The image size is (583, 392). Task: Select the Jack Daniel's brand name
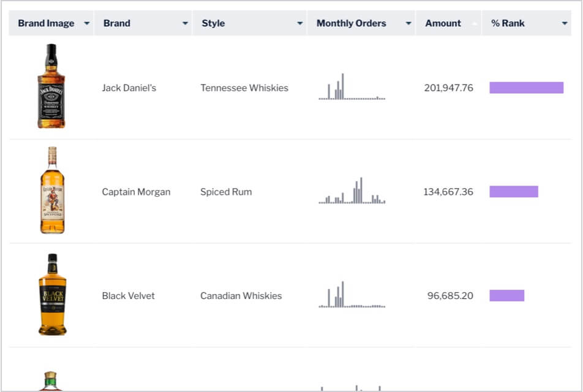[129, 88]
